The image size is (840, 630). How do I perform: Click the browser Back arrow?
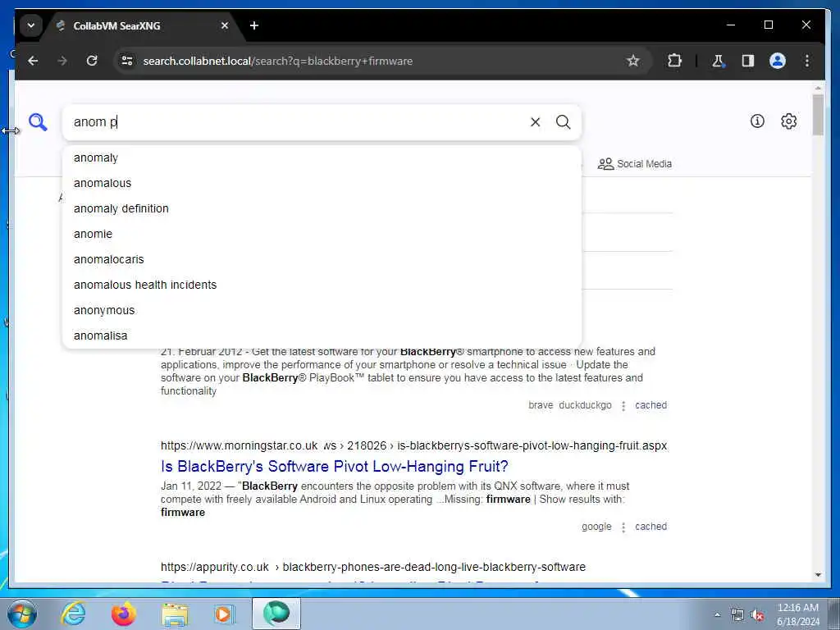click(x=33, y=61)
